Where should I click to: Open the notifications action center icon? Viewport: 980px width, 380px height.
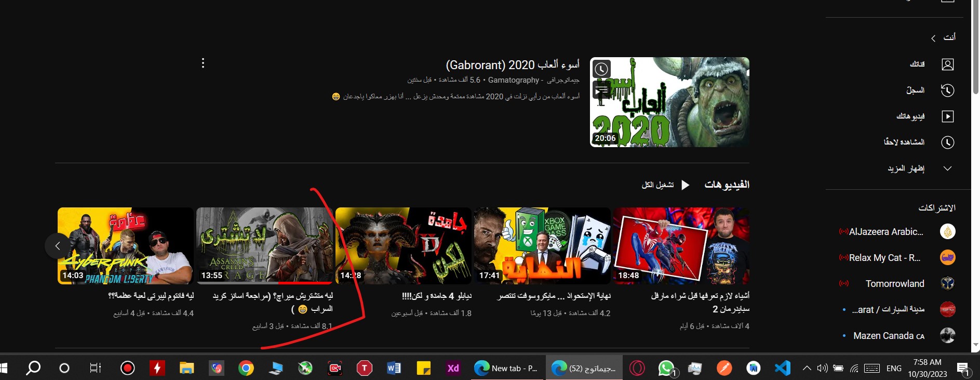(x=963, y=369)
